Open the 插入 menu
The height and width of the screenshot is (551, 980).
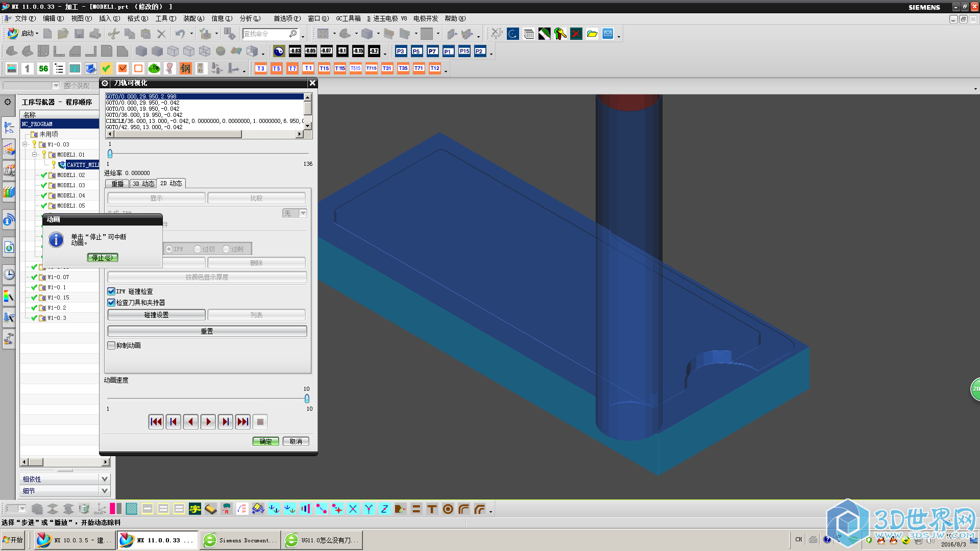coord(109,18)
